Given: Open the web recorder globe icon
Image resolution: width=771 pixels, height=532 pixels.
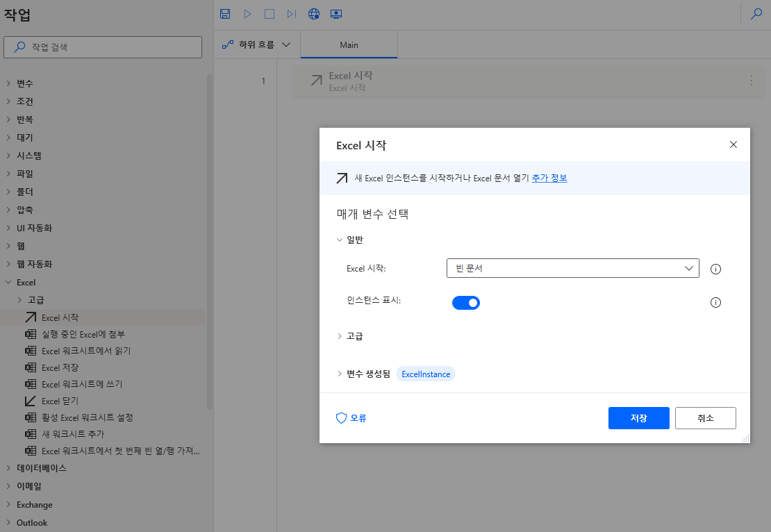Looking at the screenshot, I should [x=314, y=14].
